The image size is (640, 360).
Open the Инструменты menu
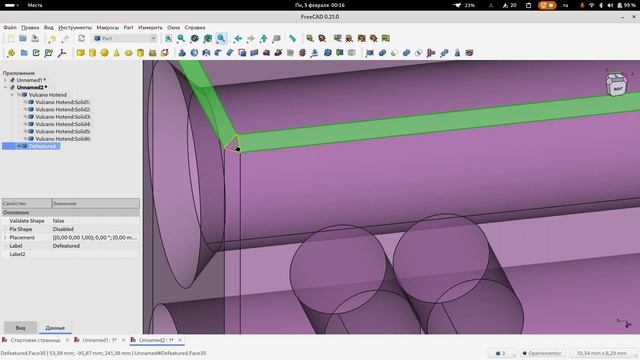coord(75,27)
